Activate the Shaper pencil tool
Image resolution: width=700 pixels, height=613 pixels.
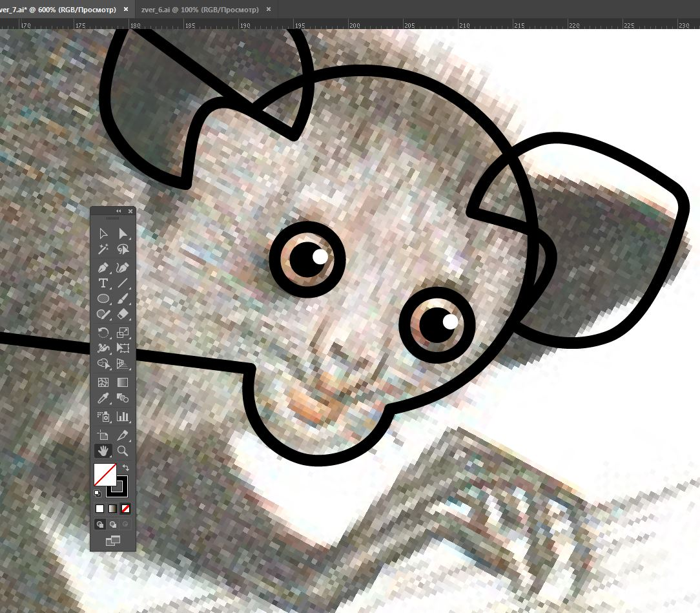103,315
